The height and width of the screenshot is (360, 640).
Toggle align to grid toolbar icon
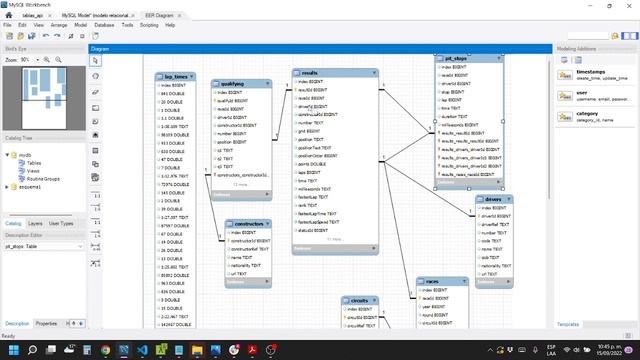[82, 36]
